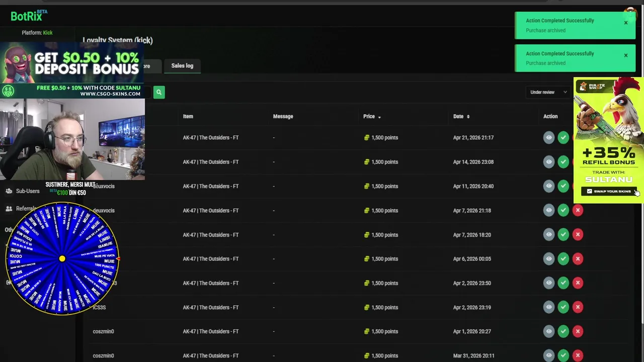Dismiss the top Purchase archived notification
Viewport: 644px width, 362px height.
626,23
